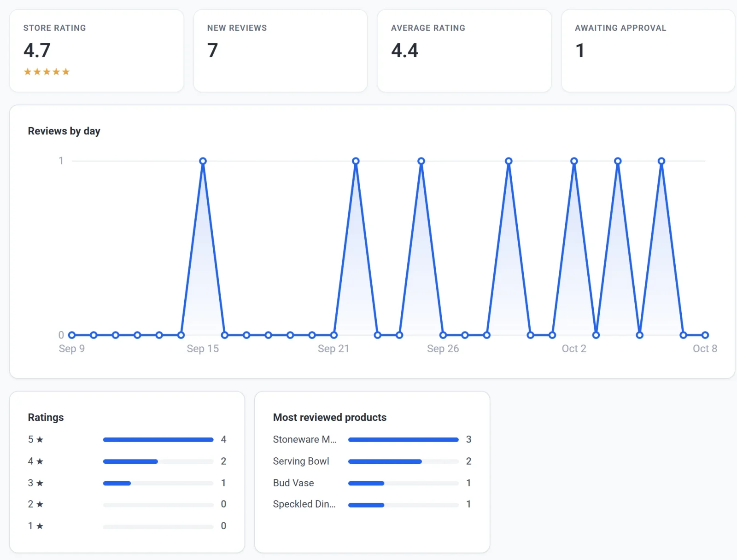Image resolution: width=737 pixels, height=560 pixels.
Task: Click the Bud Vase review count bar
Action: [x=403, y=483]
